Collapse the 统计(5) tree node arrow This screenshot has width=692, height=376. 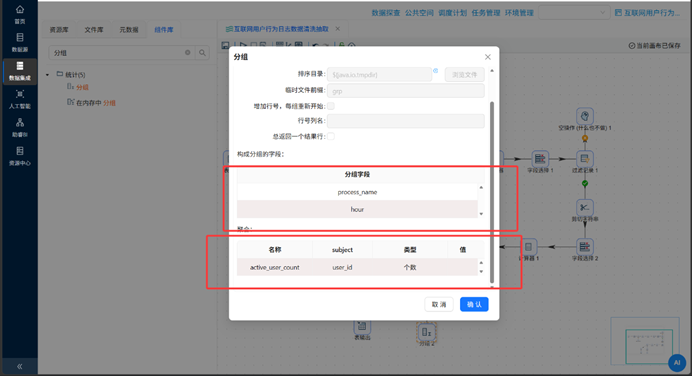coord(48,75)
